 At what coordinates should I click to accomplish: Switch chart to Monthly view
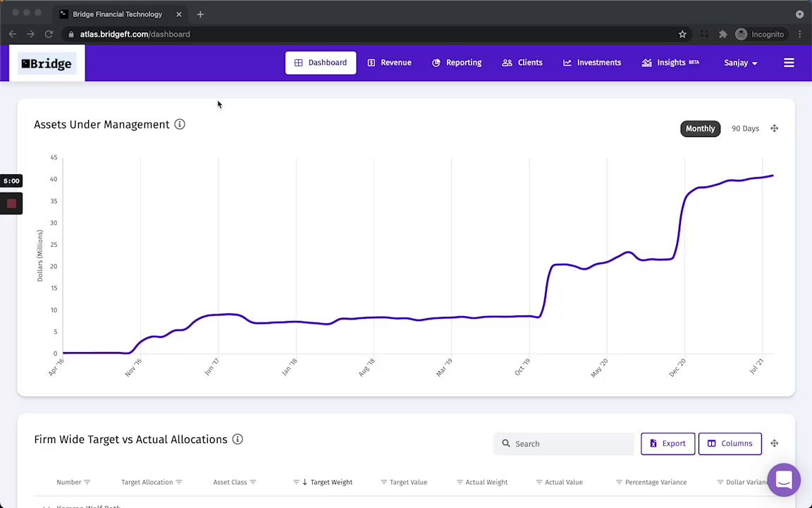(700, 128)
